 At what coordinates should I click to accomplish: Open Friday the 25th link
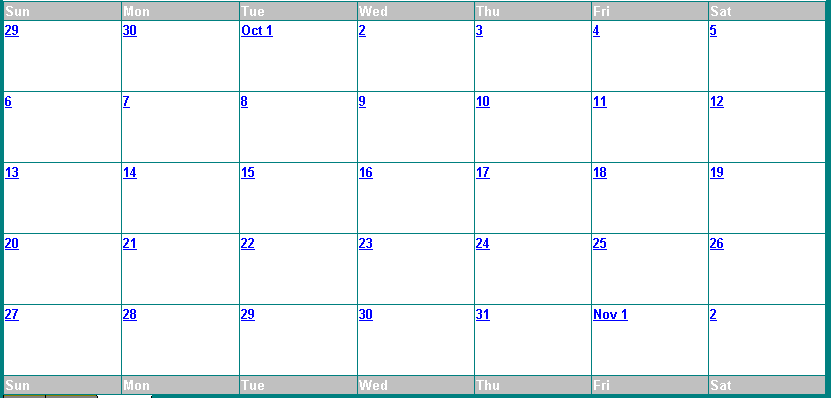[x=599, y=244]
